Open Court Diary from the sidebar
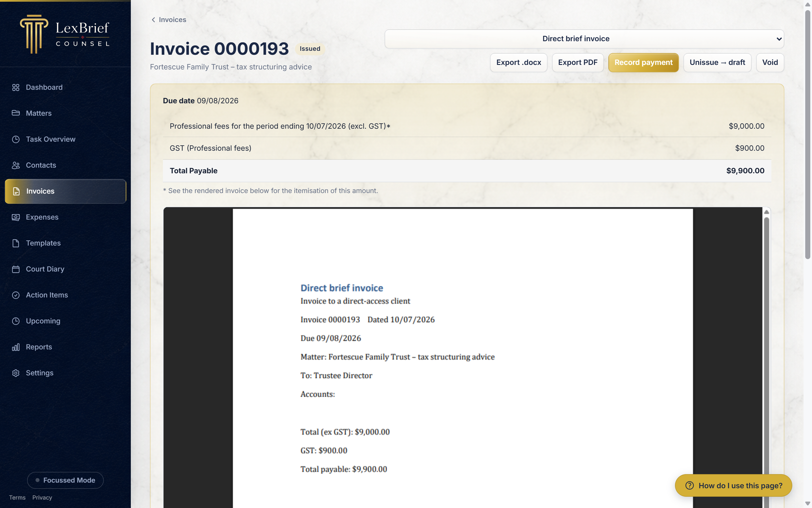 pyautogui.click(x=65, y=269)
